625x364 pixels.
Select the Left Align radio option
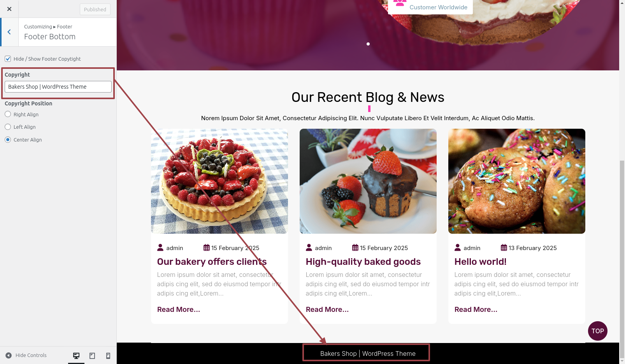coord(8,127)
